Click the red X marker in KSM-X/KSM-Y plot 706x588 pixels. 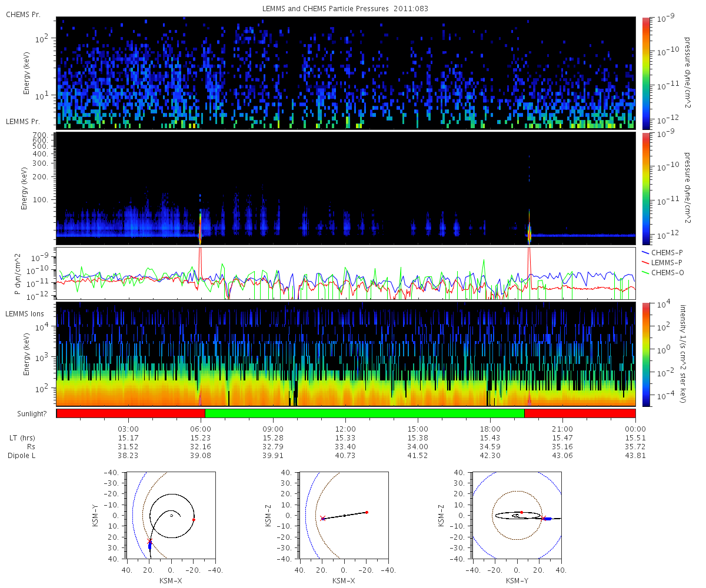coord(149,540)
